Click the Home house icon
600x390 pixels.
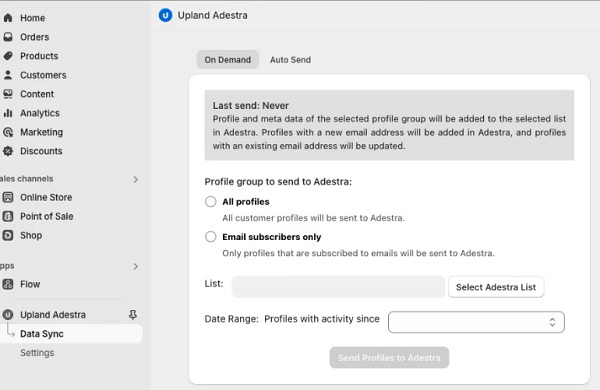pyautogui.click(x=8, y=18)
